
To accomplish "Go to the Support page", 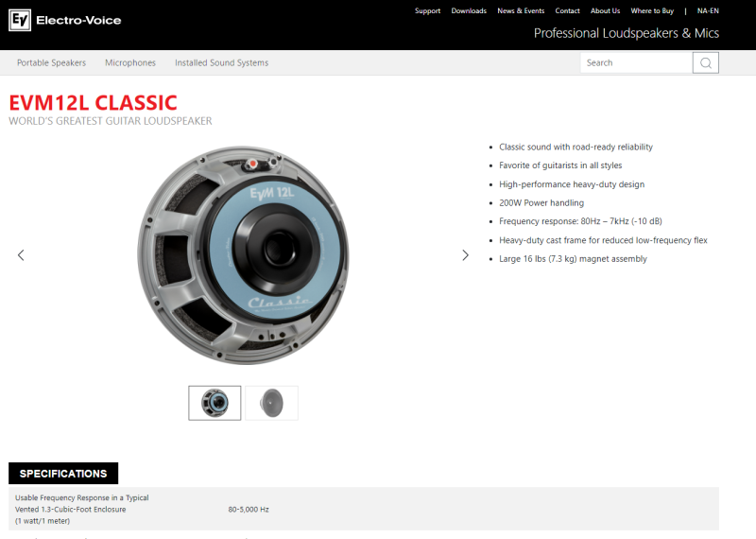I will pyautogui.click(x=428, y=10).
